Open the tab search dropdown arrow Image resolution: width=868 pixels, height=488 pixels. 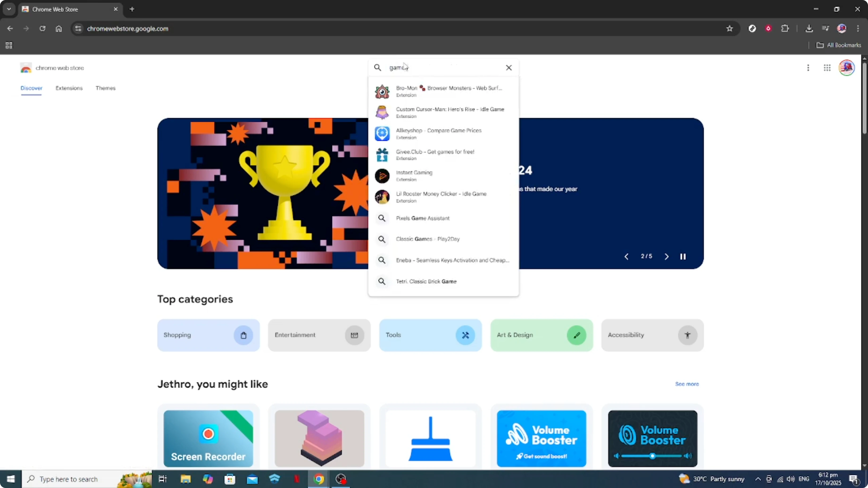[x=9, y=9]
